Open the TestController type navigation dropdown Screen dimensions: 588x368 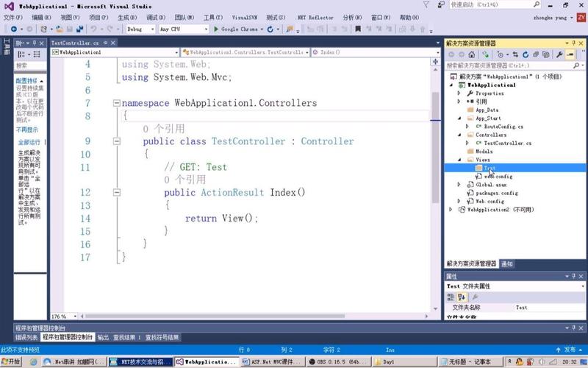click(307, 52)
